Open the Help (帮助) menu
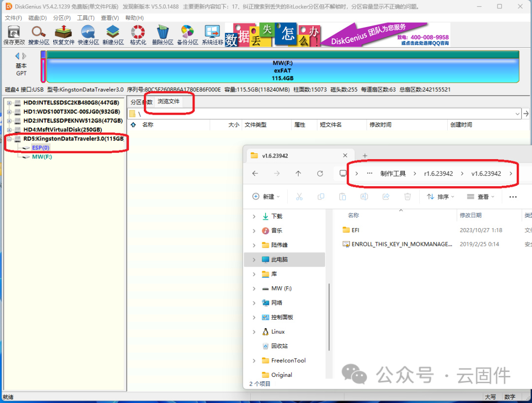Viewport: 532px width, 403px height. click(x=134, y=18)
